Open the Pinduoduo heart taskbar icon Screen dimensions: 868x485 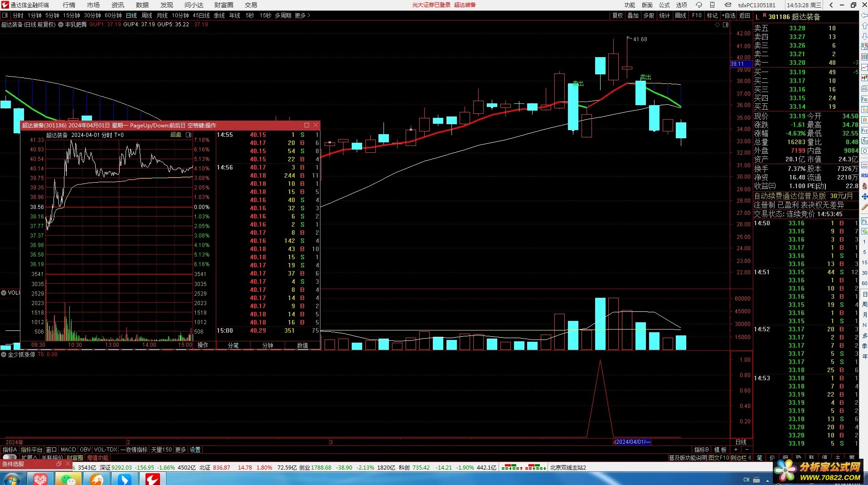pyautogui.click(x=40, y=479)
